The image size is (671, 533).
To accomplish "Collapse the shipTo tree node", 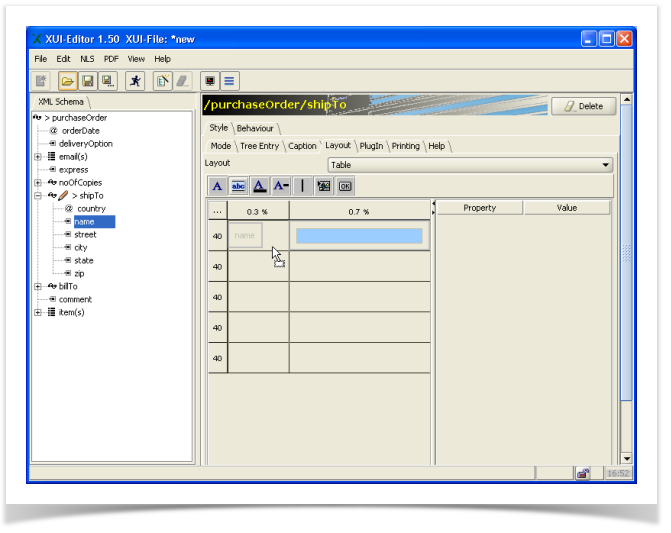I will 38,196.
